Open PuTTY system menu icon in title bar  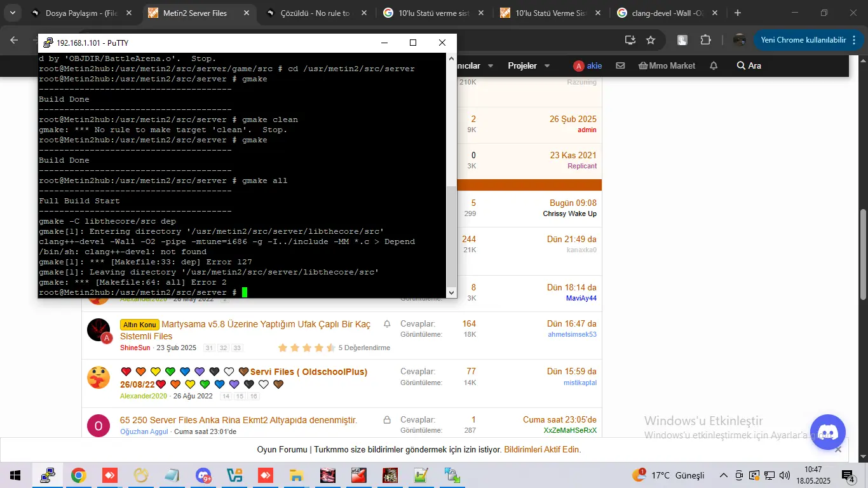click(x=48, y=43)
